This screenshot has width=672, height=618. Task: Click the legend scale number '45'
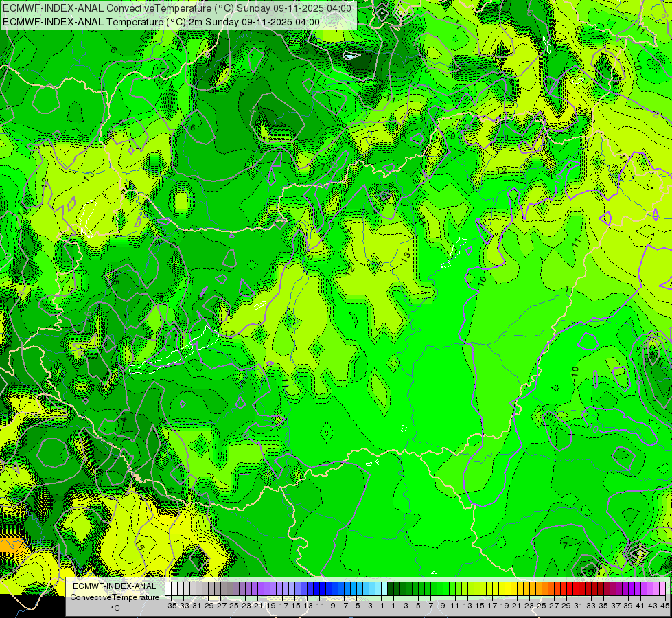pyautogui.click(x=664, y=606)
